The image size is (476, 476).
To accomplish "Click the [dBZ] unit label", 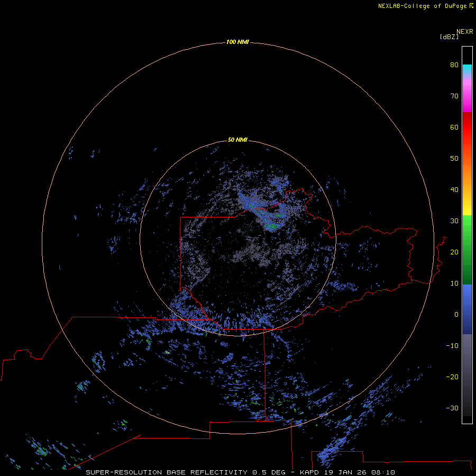I will [x=449, y=36].
